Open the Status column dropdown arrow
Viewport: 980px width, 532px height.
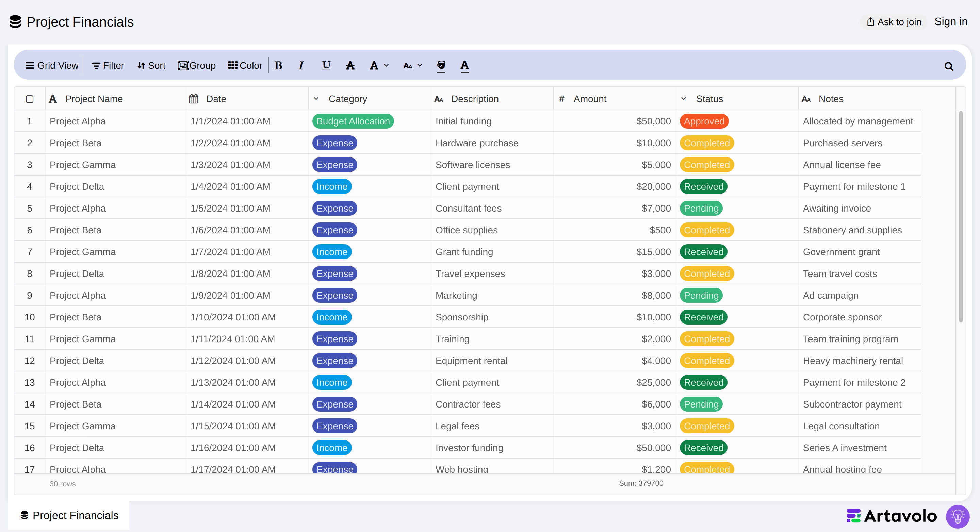click(684, 99)
